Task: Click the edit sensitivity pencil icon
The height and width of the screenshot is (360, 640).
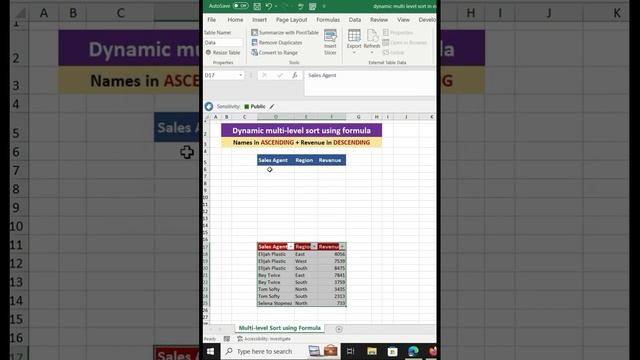Action: 272,107
